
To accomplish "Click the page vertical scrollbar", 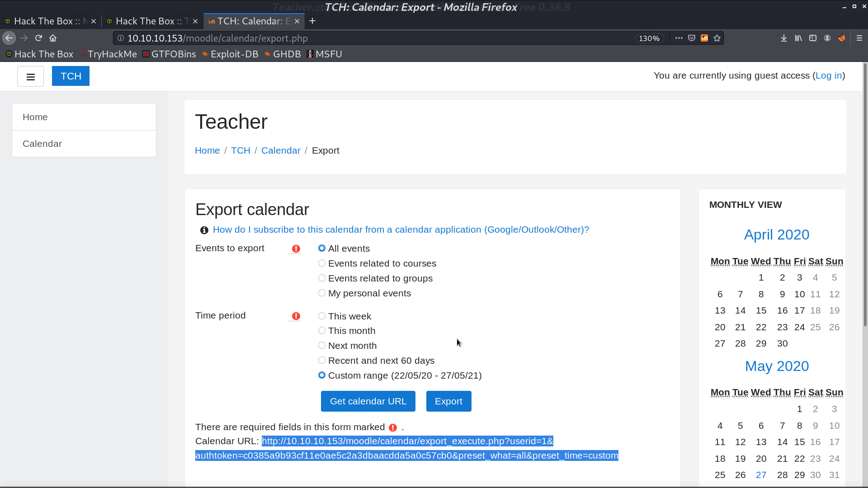I will point(865,194).
